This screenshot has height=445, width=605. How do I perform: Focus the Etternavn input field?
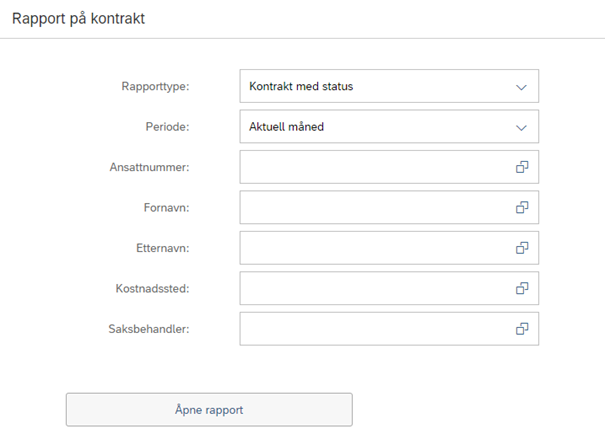[389, 248]
